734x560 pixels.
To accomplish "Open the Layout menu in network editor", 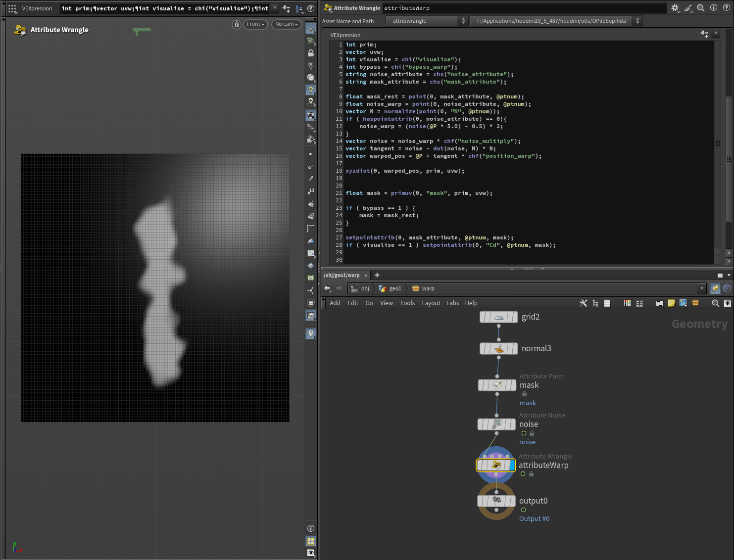I will pos(431,303).
